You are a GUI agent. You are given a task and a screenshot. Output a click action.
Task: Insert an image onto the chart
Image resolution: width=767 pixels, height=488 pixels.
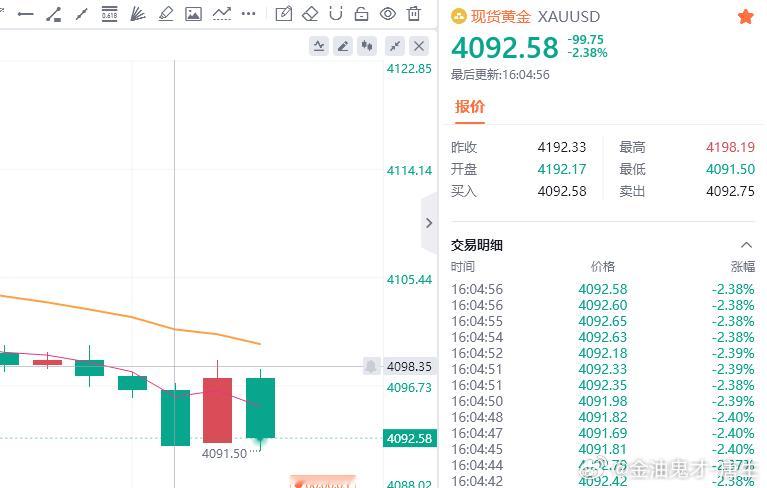point(193,14)
